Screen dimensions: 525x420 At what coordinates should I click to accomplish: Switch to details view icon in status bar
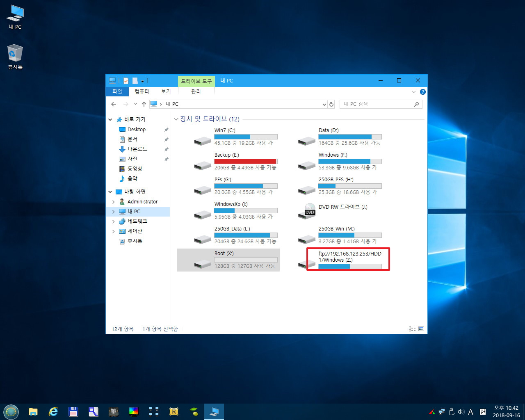tap(412, 329)
